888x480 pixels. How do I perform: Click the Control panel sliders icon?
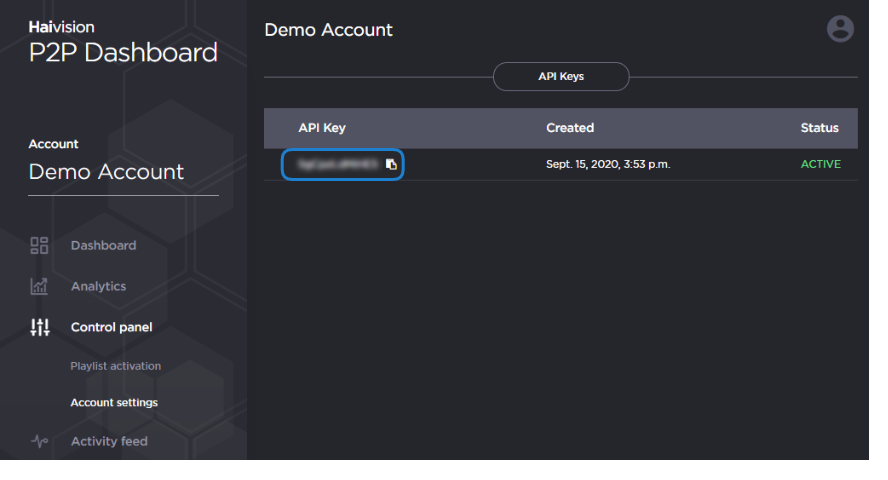[39, 327]
